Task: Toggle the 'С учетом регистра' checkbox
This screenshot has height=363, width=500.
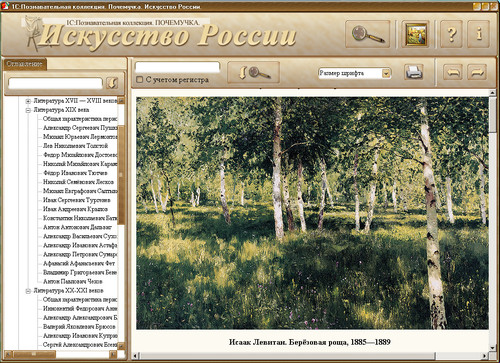Action: (x=140, y=80)
